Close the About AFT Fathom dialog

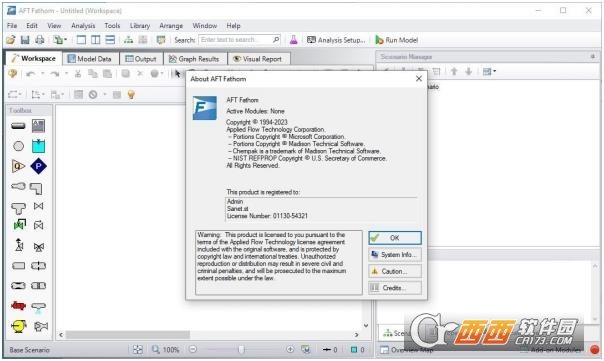[x=419, y=79]
